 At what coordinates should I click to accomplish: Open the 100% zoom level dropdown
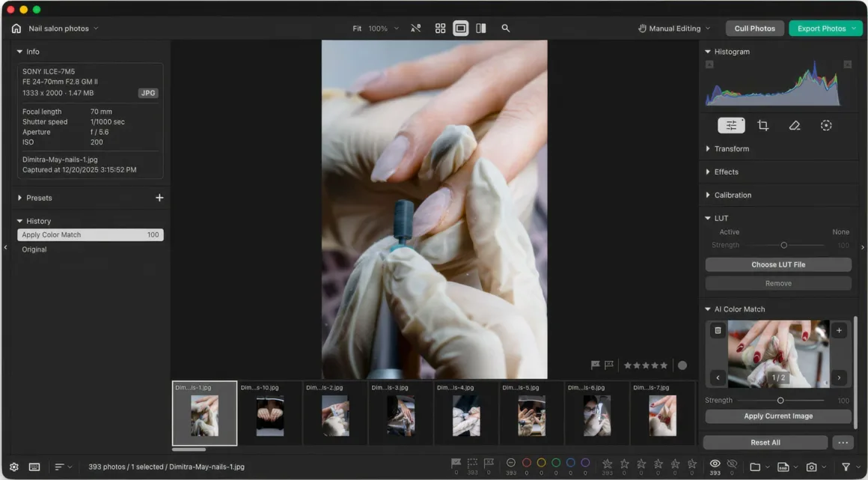tap(383, 28)
